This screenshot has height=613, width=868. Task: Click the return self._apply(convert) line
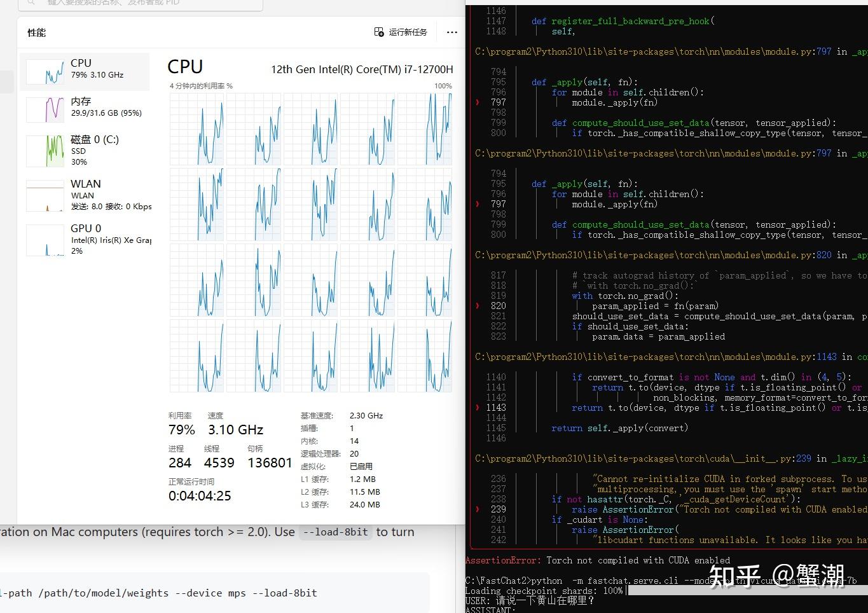click(x=619, y=428)
